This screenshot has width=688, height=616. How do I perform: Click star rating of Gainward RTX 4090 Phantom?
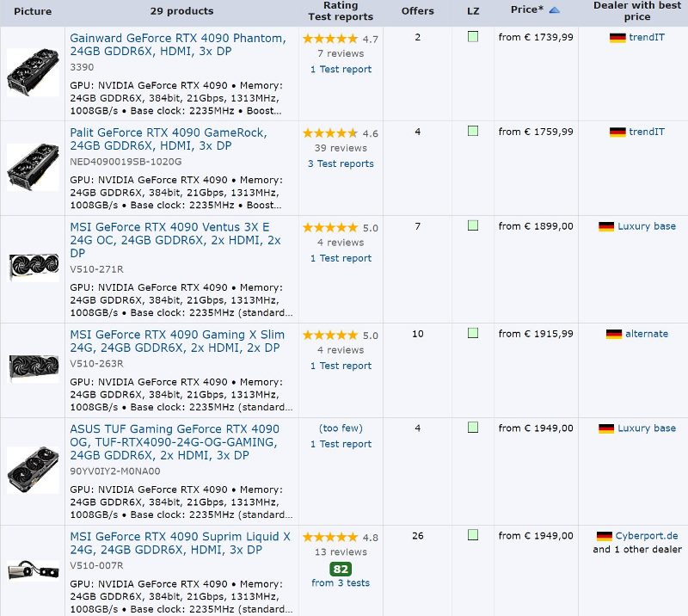(329, 39)
